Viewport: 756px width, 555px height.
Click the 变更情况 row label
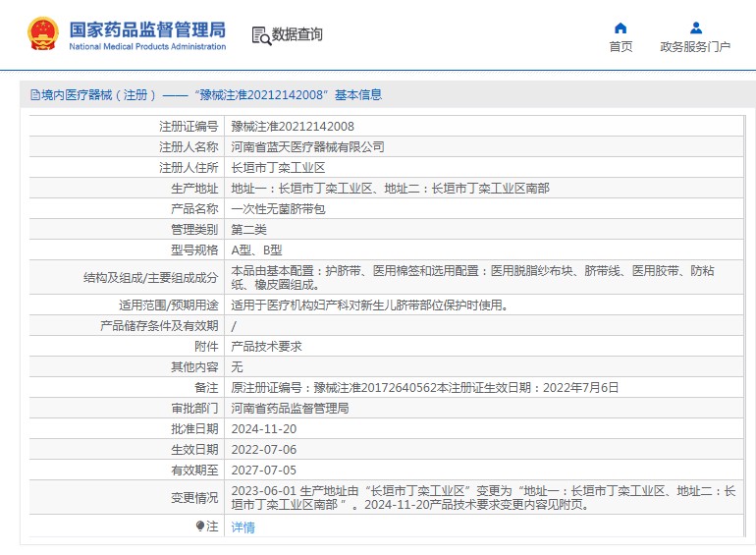click(194, 498)
